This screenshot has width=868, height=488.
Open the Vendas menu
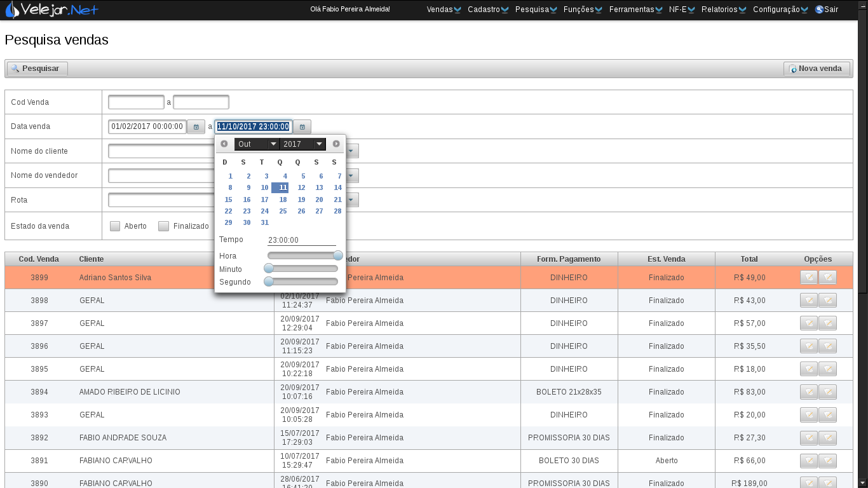[444, 10]
